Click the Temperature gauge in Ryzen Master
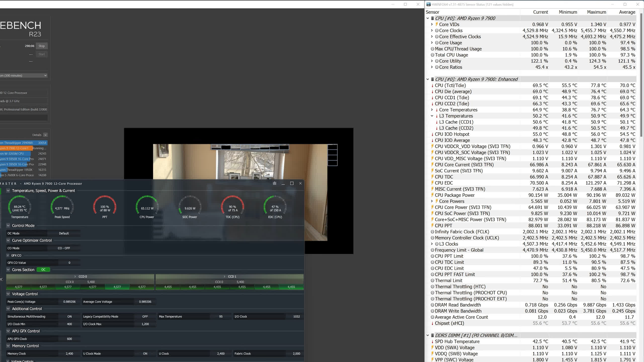Screen dimensions: 644x362 [x=20, y=207]
